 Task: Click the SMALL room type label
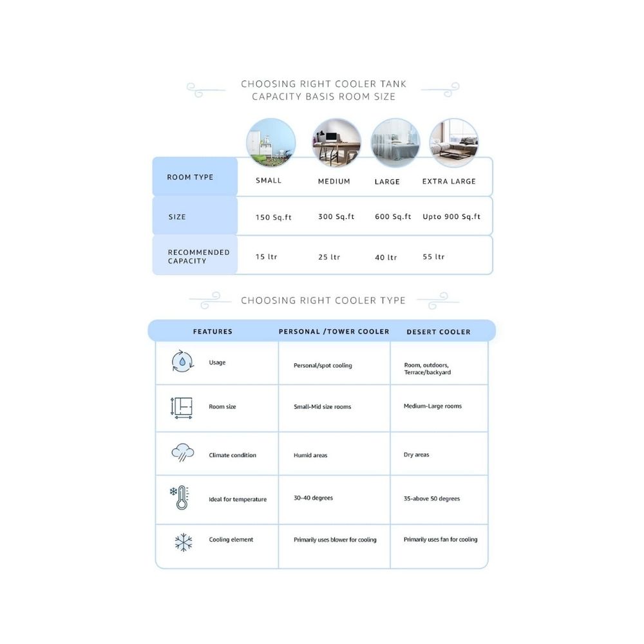click(x=269, y=180)
